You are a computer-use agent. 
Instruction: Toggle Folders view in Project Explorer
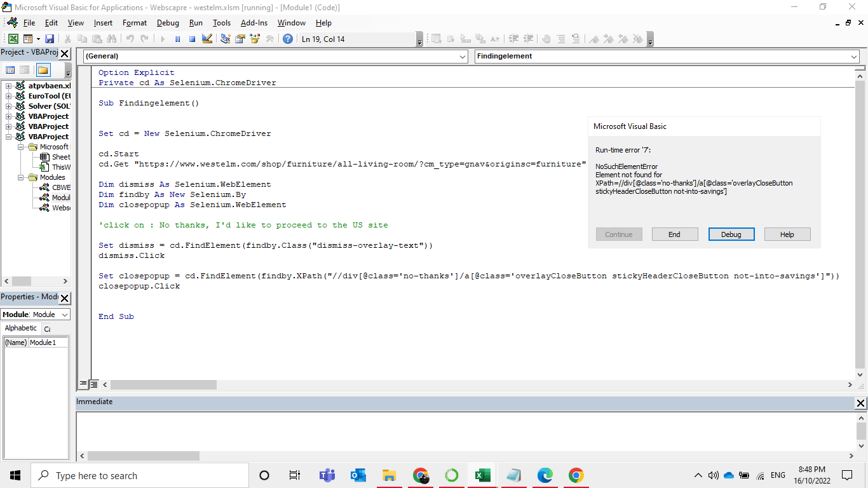tap(42, 69)
